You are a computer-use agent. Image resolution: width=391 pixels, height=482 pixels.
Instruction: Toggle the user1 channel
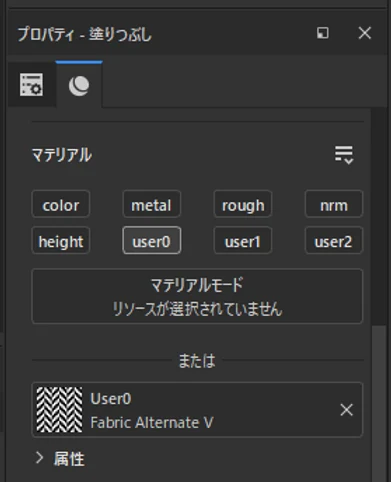pyautogui.click(x=243, y=241)
